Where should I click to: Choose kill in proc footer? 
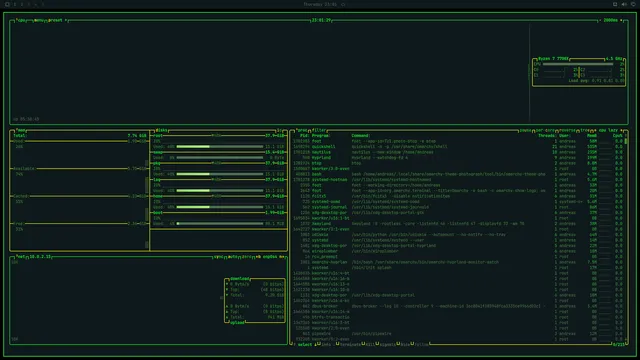(370, 344)
